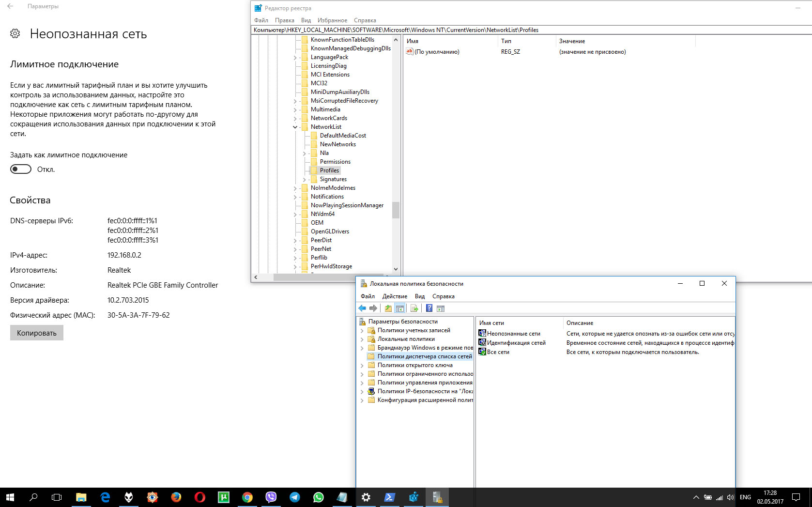Expand 'Локальные политики' node
Viewport: 812px width, 507px height.
362,339
